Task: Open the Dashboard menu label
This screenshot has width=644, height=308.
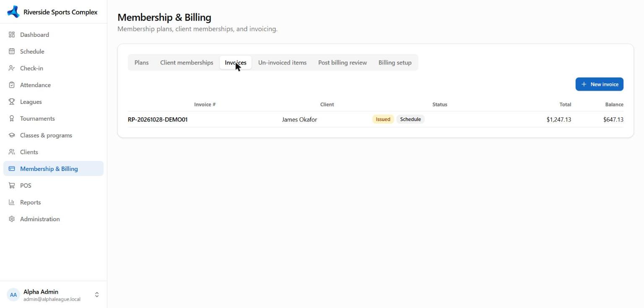Action: (34, 35)
